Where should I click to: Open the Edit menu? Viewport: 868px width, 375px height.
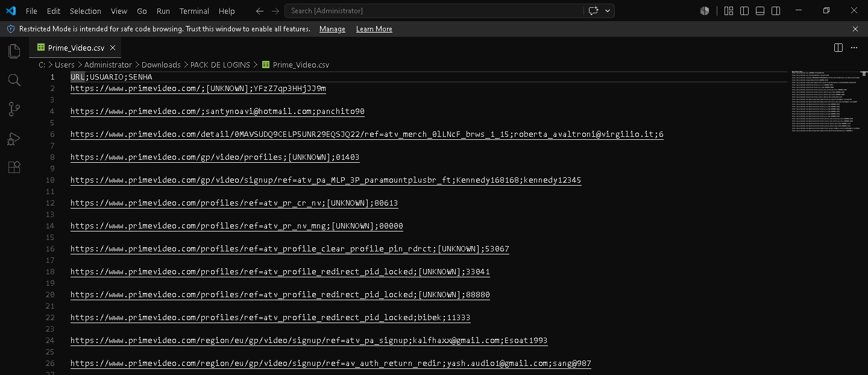(54, 11)
